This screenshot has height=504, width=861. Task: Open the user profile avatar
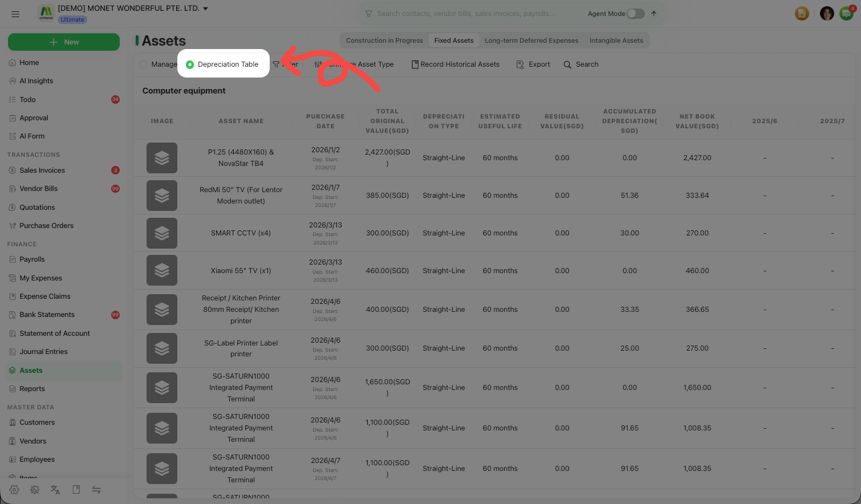pos(827,14)
